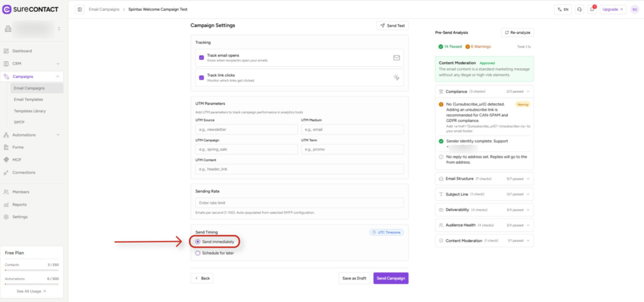Focus the UTM Campaign field
The image size is (644, 302).
tap(247, 149)
